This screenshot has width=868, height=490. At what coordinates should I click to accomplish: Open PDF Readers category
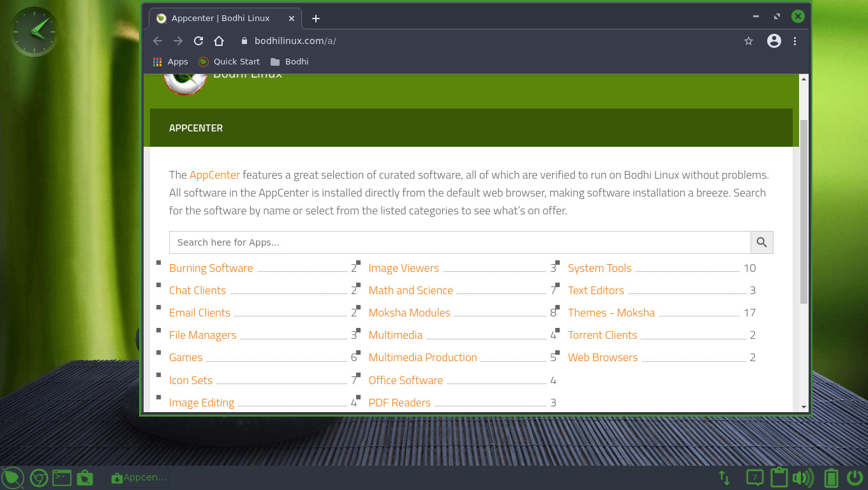(400, 403)
